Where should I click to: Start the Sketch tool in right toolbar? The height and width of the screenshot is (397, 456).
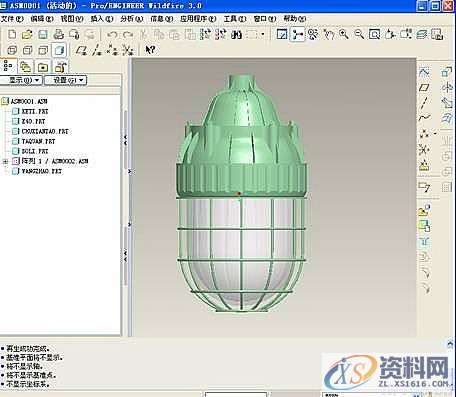click(424, 72)
